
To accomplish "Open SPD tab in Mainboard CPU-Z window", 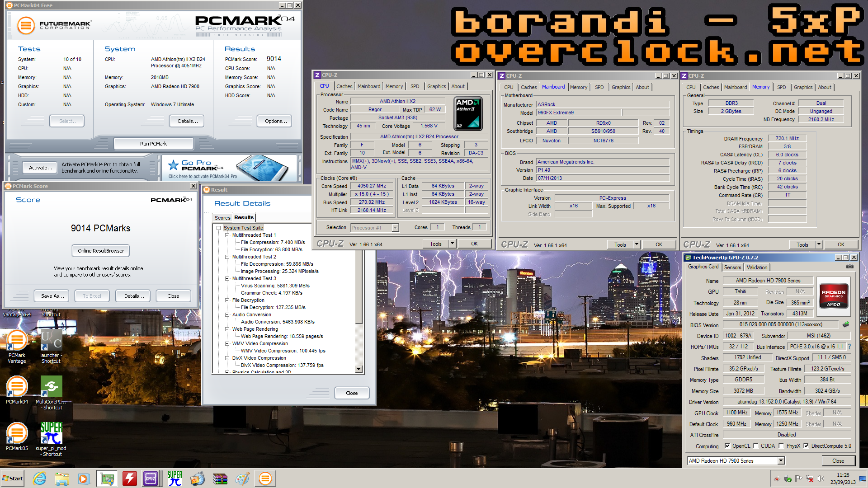I will click(x=599, y=87).
